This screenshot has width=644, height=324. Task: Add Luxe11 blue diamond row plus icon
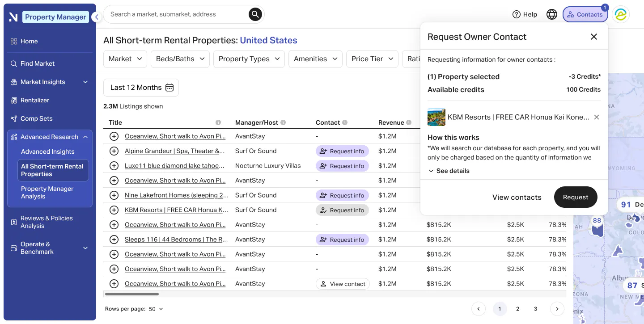pos(114,166)
